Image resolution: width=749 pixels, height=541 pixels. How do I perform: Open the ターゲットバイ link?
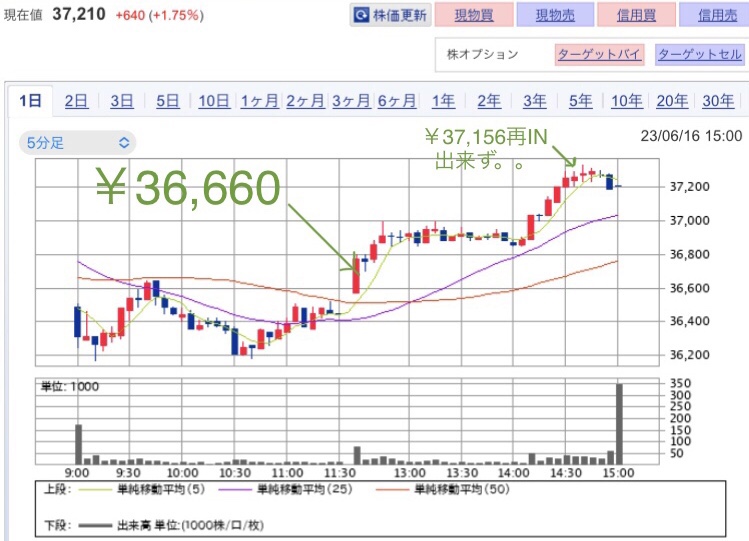pos(599,54)
